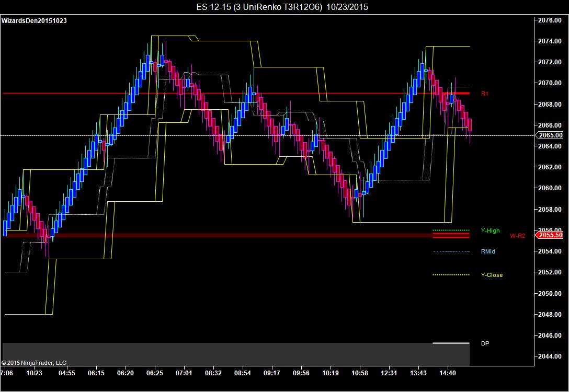Click the 2072.00 price axis label
Viewport: 569px width, 392px height.
tap(550, 62)
